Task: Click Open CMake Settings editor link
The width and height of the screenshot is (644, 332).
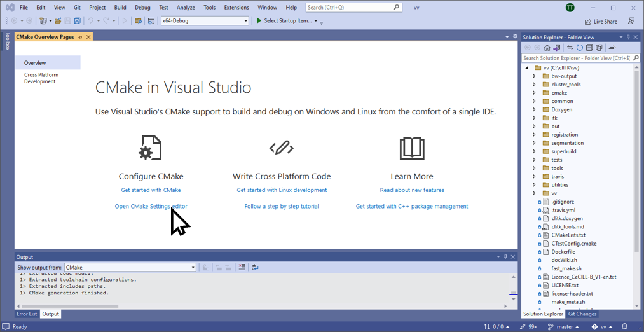Action: point(151,206)
